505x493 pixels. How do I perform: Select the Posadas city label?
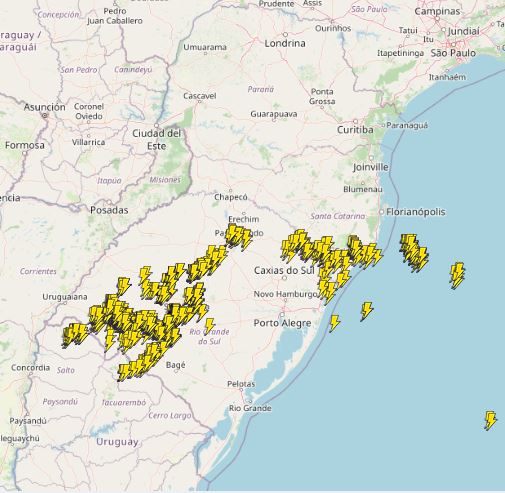tap(109, 210)
